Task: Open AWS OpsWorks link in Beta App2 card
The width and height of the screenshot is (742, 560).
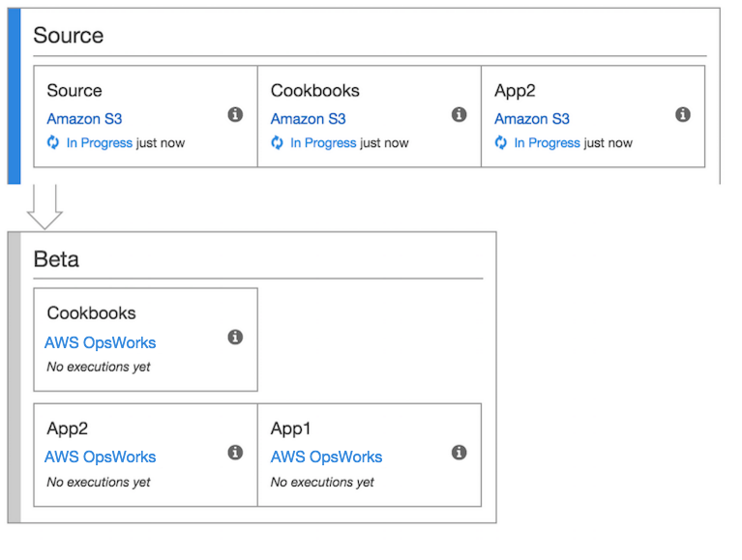Action: pos(100,457)
